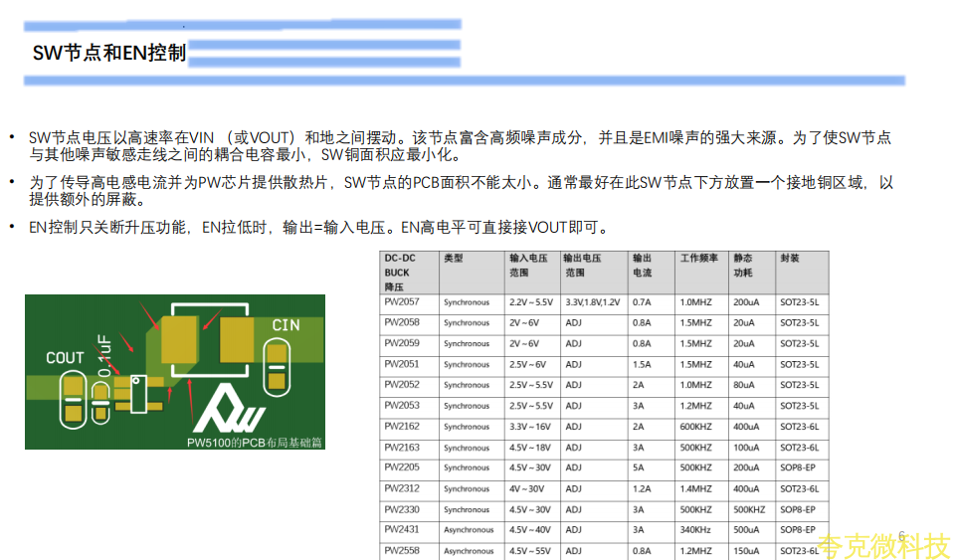Click the Asynchronous type cell for PW2431

point(468,530)
